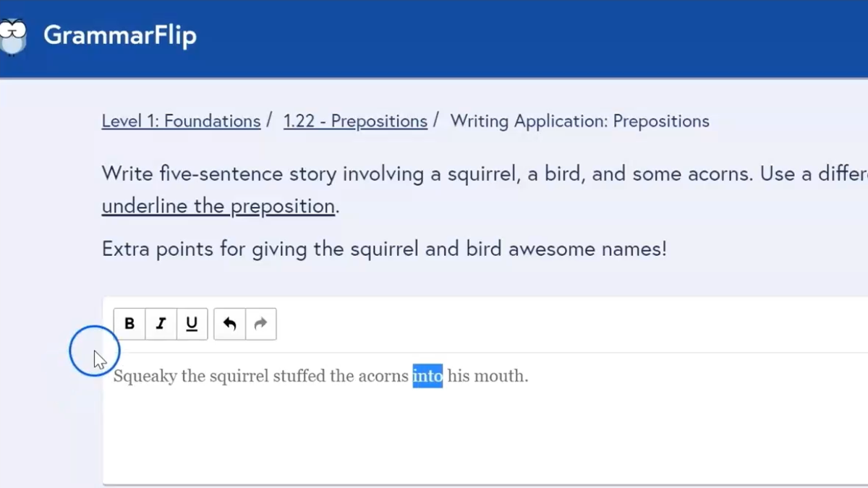The width and height of the screenshot is (868, 488).
Task: Open the 1.22 - Prepositions breadcrumb link
Action: click(x=355, y=121)
